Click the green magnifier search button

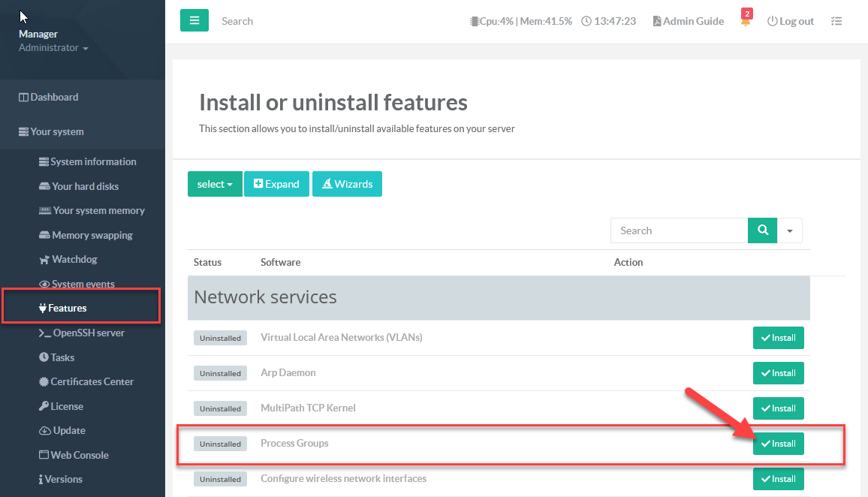(763, 230)
